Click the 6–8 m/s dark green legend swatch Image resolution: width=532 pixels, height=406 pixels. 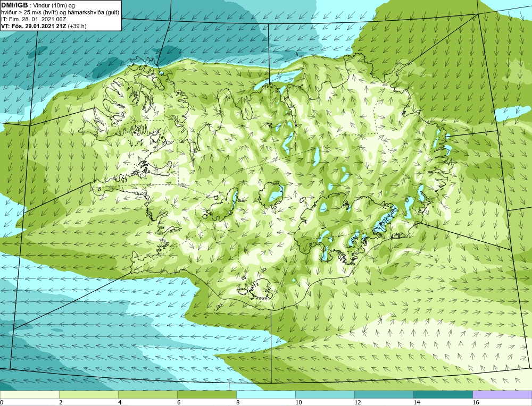pos(206,394)
